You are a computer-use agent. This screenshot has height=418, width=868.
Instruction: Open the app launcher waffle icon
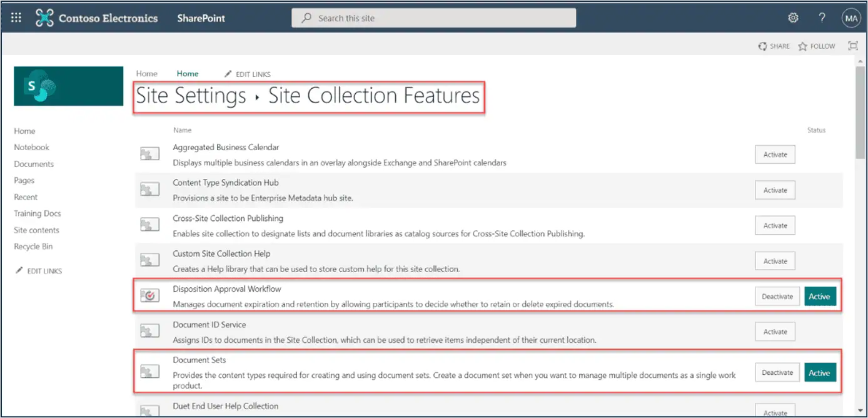16,18
